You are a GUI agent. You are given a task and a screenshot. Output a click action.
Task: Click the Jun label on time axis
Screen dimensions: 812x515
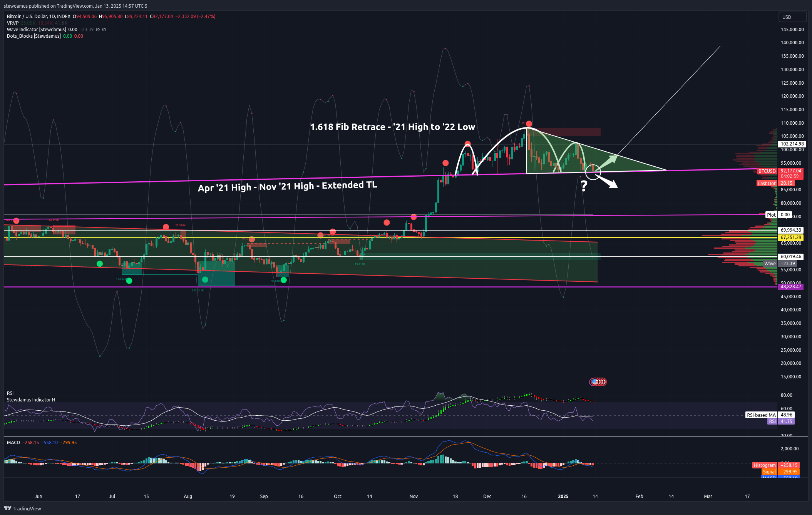(x=38, y=497)
